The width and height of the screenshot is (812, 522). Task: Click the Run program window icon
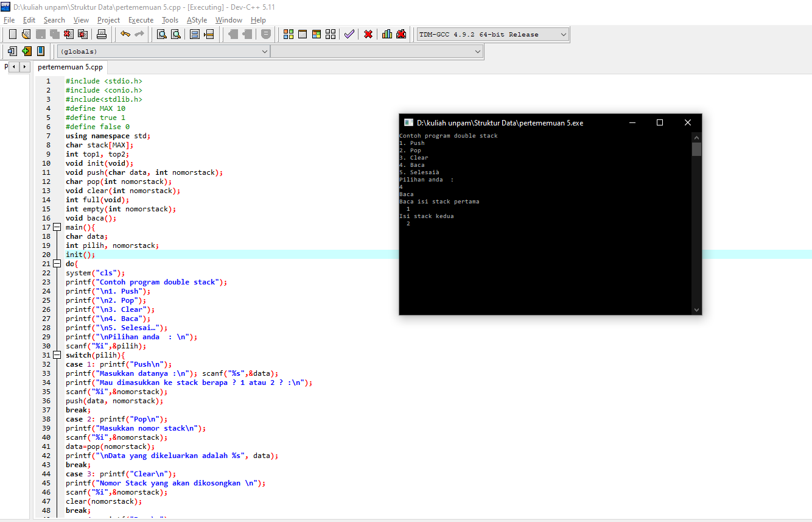tap(303, 34)
